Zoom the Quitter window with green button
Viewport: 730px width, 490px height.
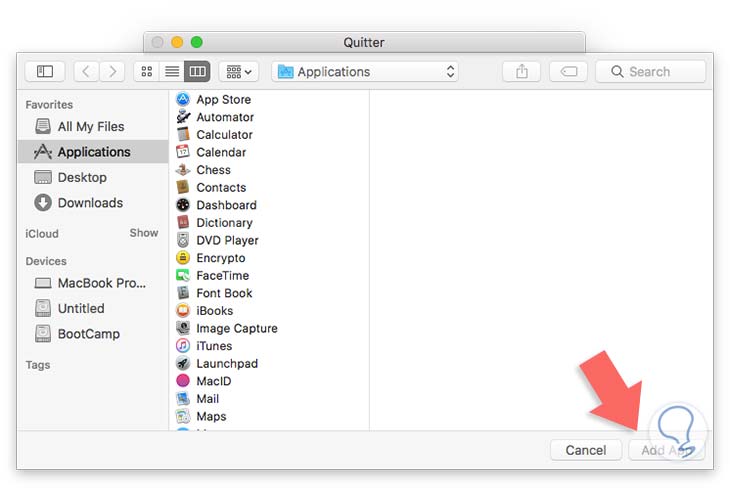pos(196,42)
